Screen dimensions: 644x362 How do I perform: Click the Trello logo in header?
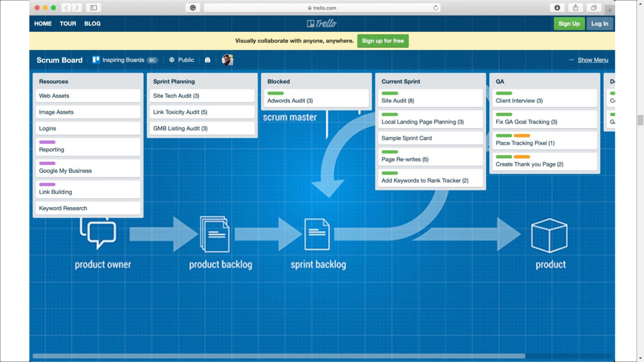[x=322, y=23]
